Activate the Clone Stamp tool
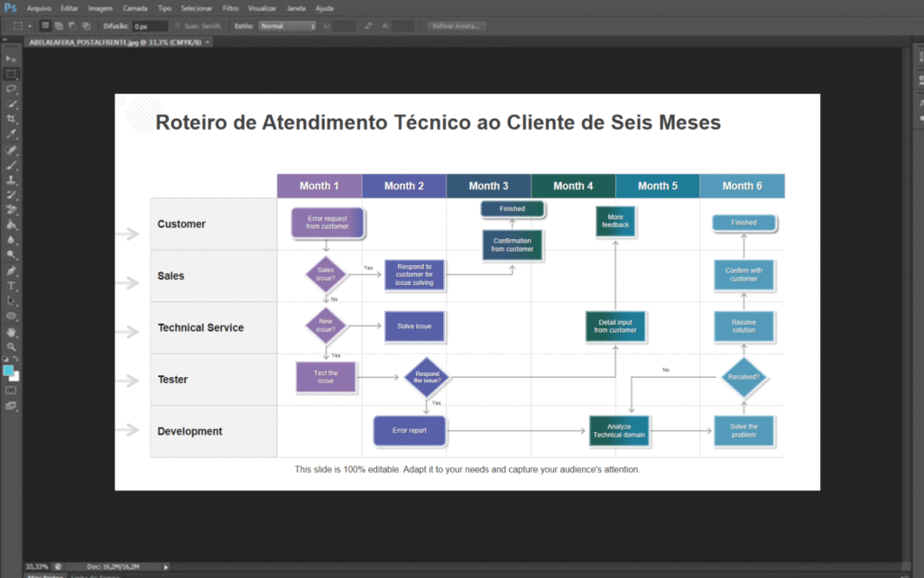This screenshot has height=578, width=924. tap(12, 179)
